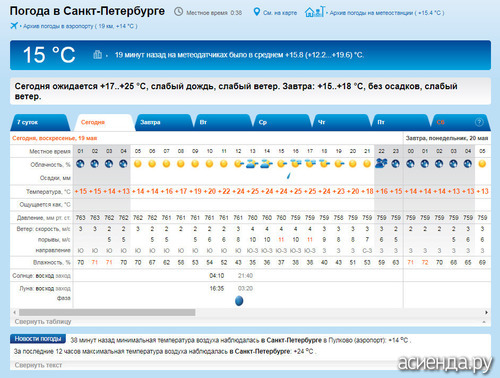This screenshot has width=500, height=378.
Task: Click the map pin icon
Action: (x=256, y=12)
